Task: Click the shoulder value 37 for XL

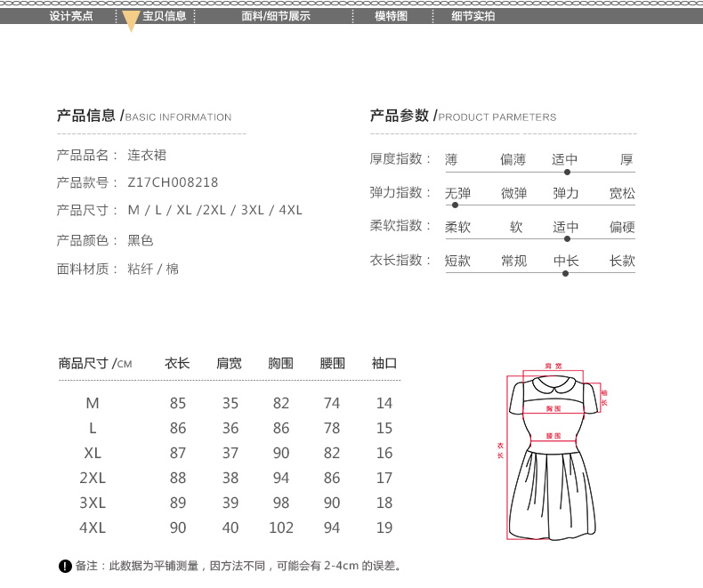Action: [x=230, y=453]
